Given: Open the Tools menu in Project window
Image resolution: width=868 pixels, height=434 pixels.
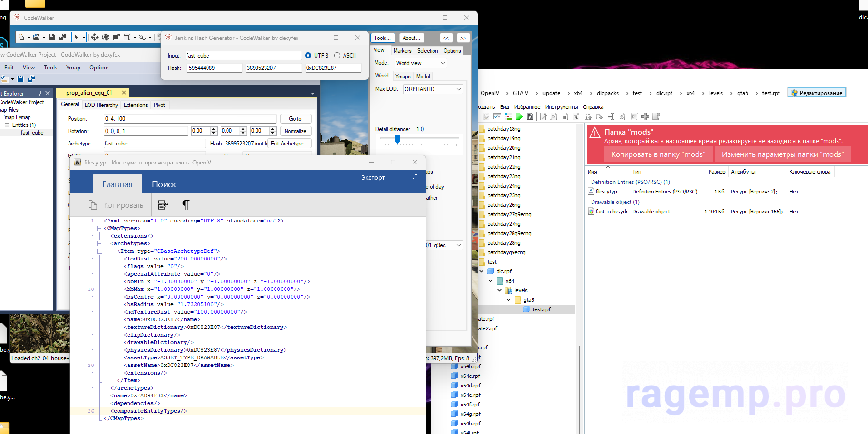Looking at the screenshot, I should (x=50, y=68).
